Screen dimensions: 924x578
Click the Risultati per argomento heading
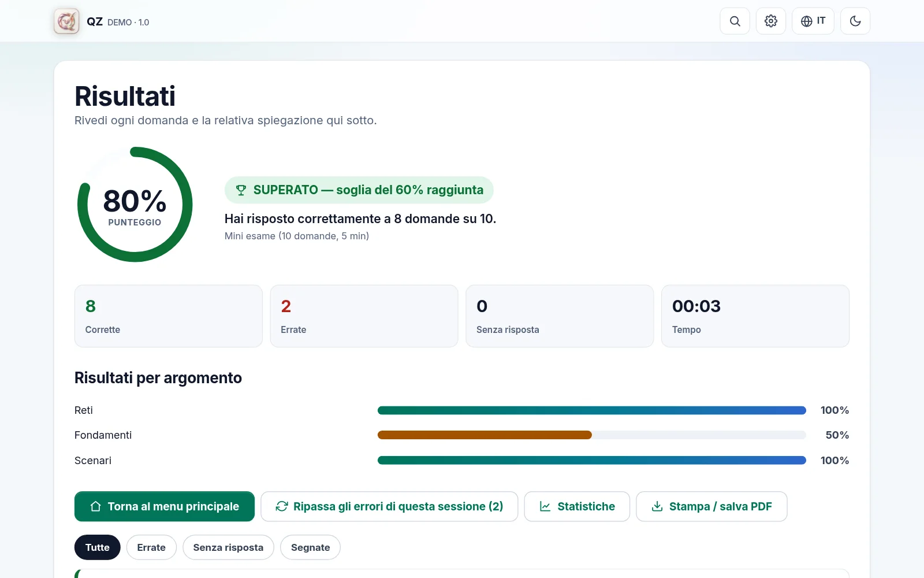click(158, 378)
